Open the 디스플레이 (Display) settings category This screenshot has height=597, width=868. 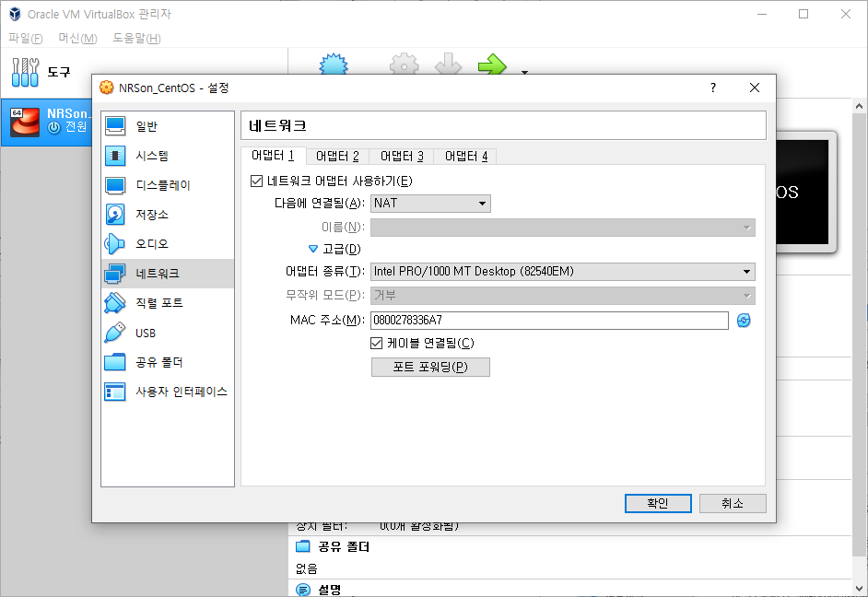point(167,185)
